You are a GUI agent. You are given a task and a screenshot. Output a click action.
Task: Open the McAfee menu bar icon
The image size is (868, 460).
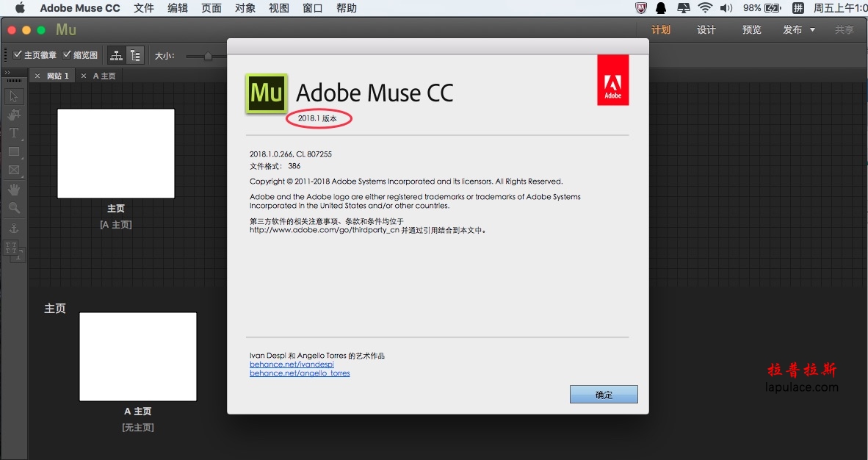click(640, 8)
